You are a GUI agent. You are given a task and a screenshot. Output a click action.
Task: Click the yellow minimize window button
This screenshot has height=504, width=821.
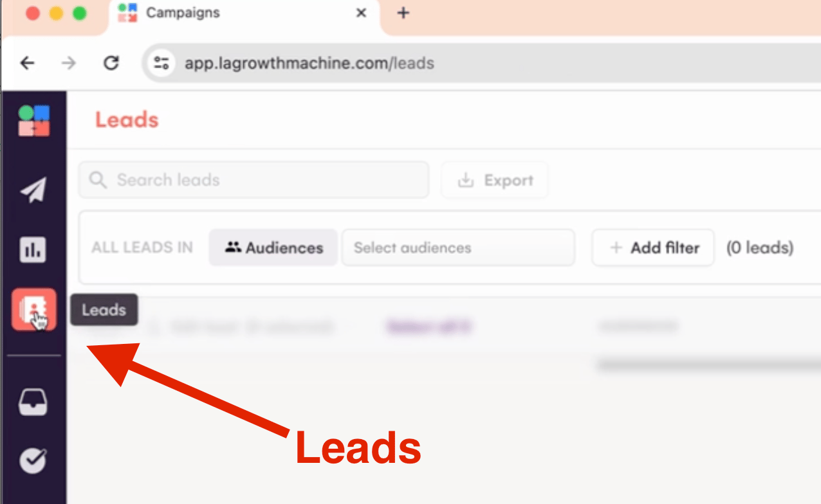(x=56, y=14)
